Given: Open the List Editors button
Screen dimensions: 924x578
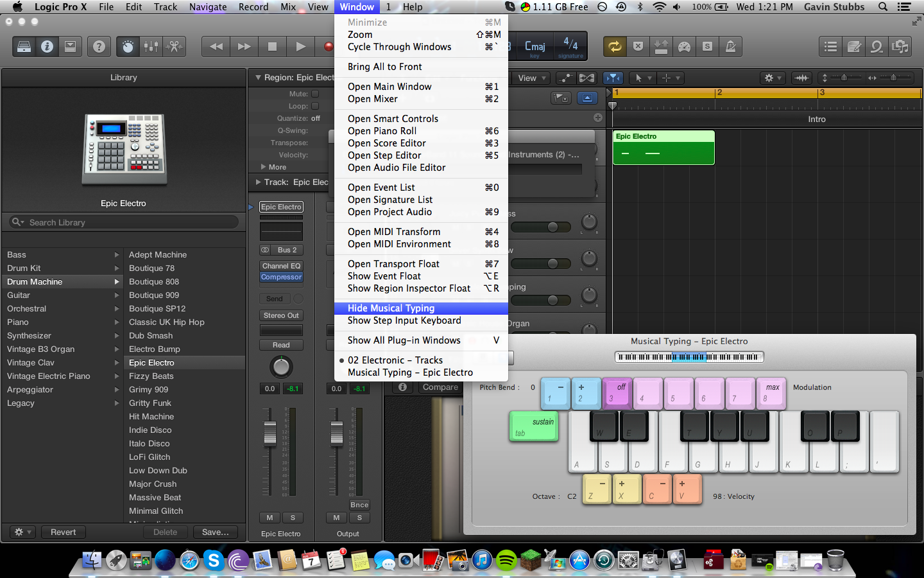Looking at the screenshot, I should point(830,46).
